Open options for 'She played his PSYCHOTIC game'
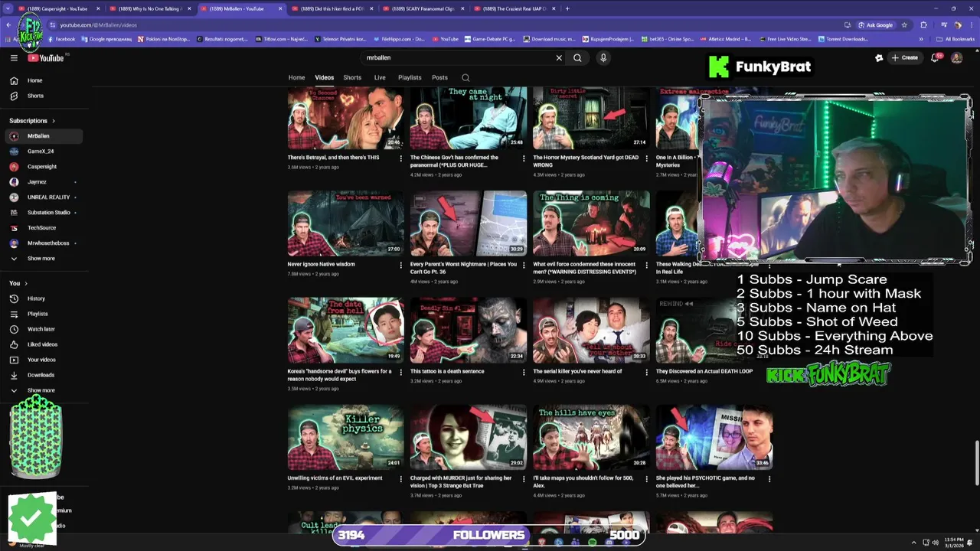 (x=769, y=480)
